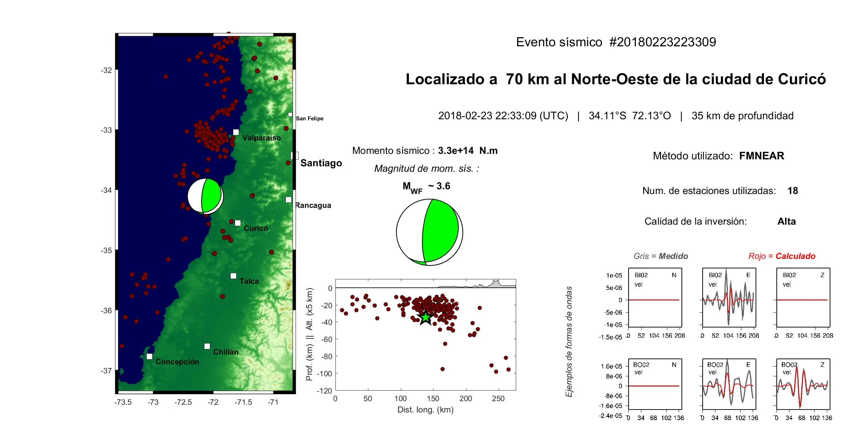Click the inversion quality value Alta

point(786,221)
